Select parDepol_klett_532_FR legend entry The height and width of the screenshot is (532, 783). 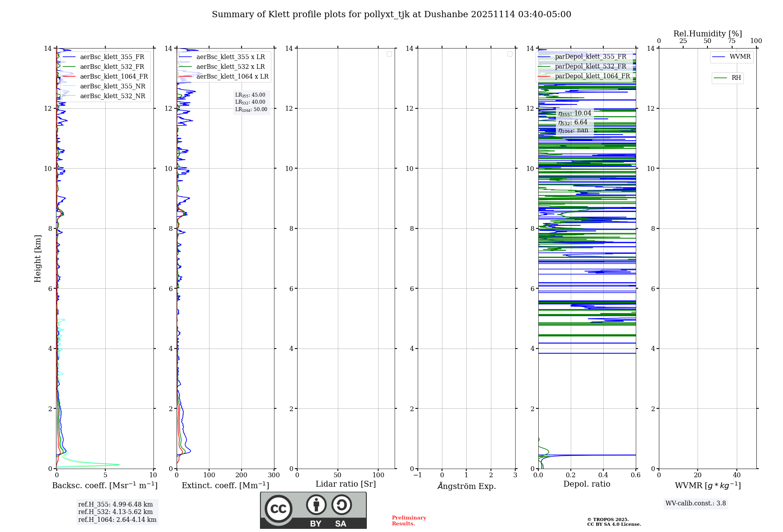tap(590, 66)
